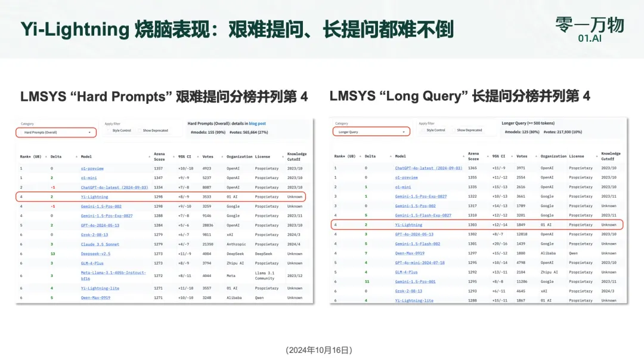Select Alibaba organization cell in Longer Query table

tap(548, 253)
